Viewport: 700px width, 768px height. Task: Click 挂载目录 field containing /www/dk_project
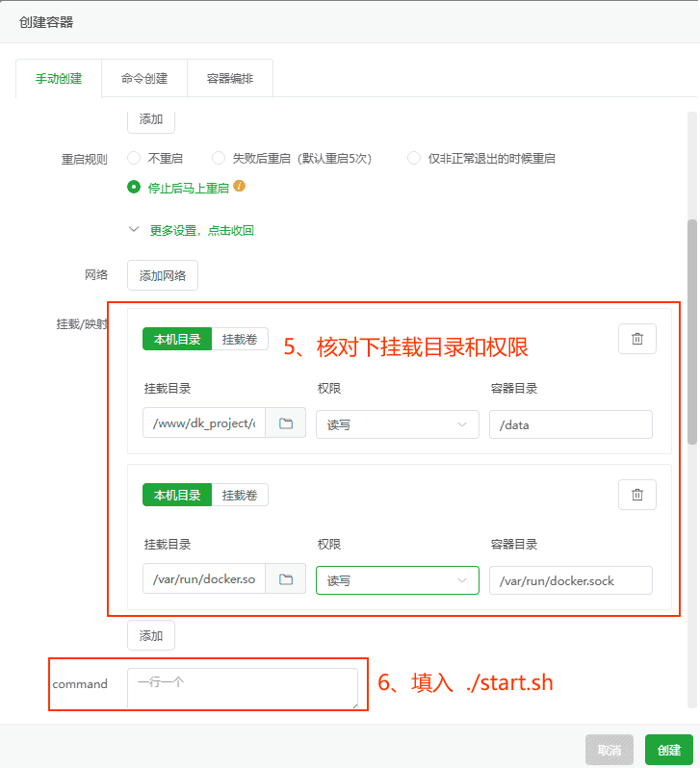point(204,423)
